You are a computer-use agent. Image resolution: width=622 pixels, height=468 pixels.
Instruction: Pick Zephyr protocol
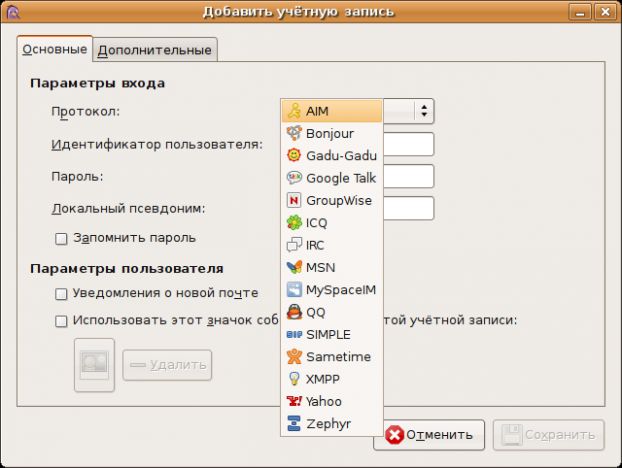pos(332,423)
